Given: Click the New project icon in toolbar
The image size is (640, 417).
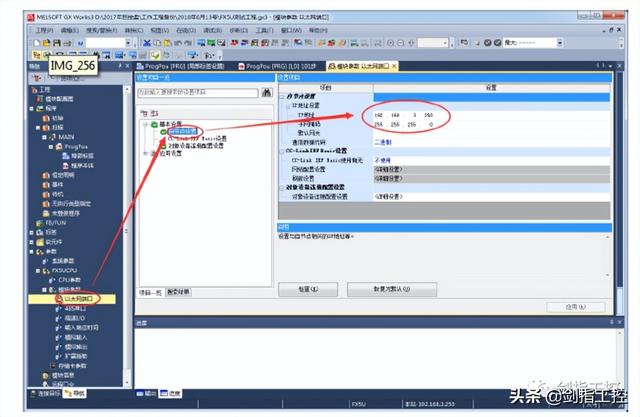Looking at the screenshot, I should (x=37, y=42).
